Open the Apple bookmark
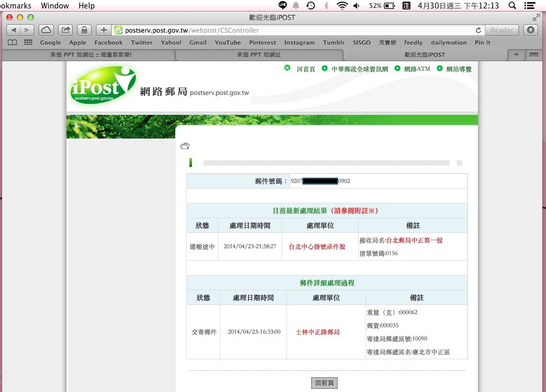This screenshot has width=546, height=392. pos(78,43)
